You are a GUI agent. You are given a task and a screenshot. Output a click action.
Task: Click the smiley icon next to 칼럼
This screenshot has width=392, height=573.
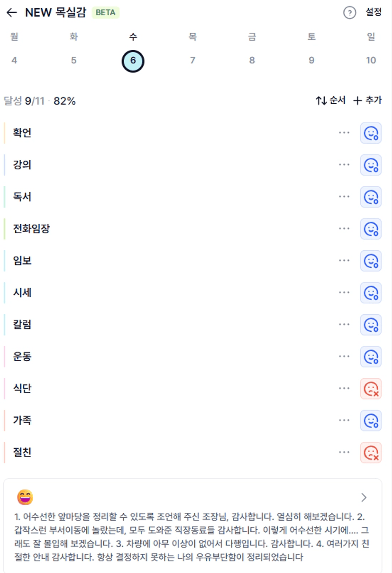click(x=371, y=325)
